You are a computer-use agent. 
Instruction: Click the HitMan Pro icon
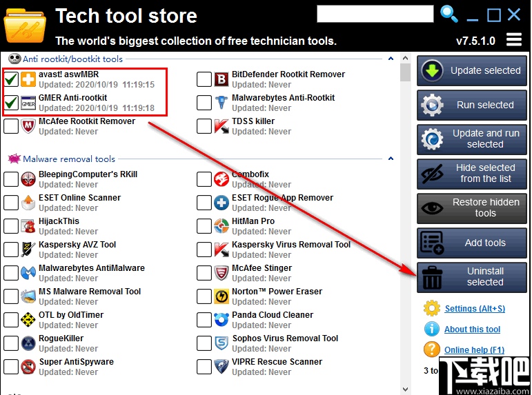click(x=221, y=226)
